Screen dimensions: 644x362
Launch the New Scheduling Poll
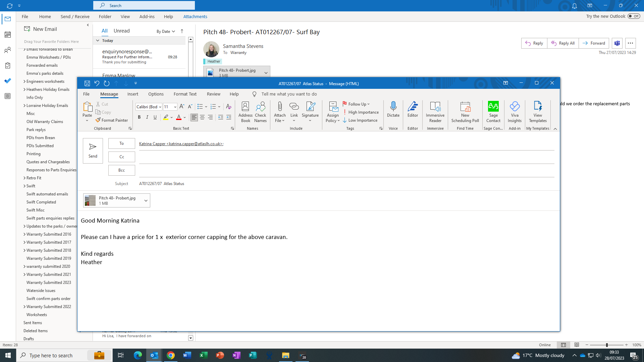tap(465, 112)
